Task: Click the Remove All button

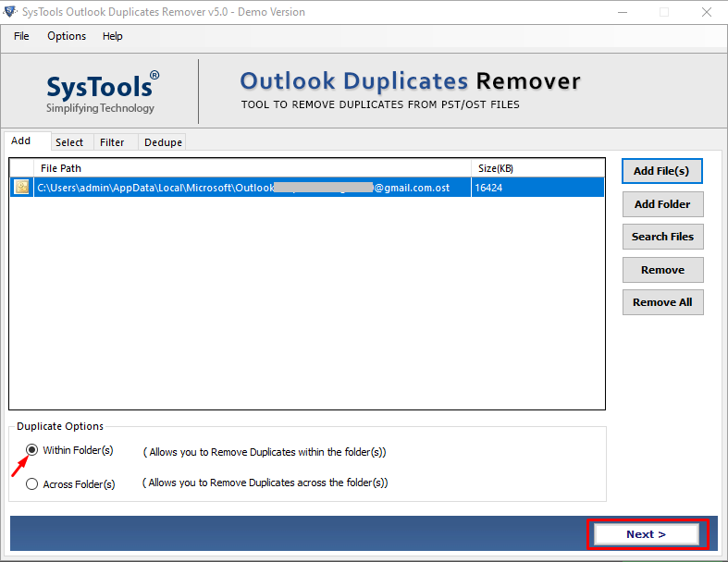Action: [662, 302]
